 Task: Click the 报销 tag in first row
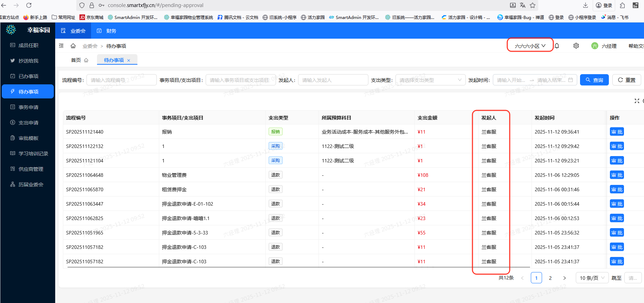[275, 132]
